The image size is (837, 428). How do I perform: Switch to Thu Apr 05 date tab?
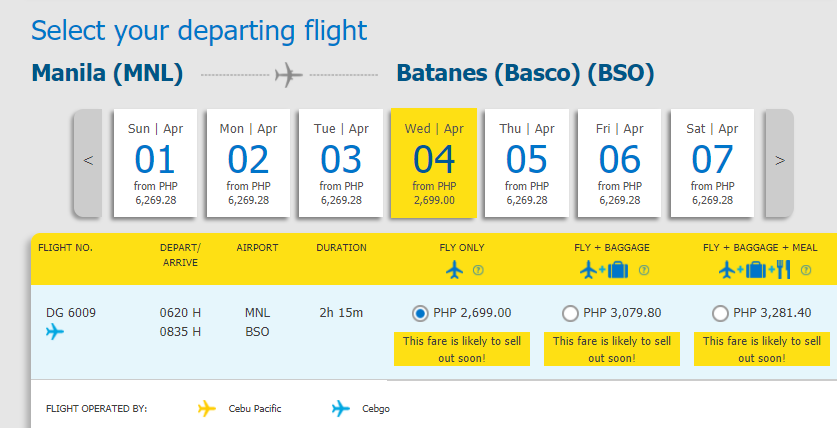tap(527, 162)
